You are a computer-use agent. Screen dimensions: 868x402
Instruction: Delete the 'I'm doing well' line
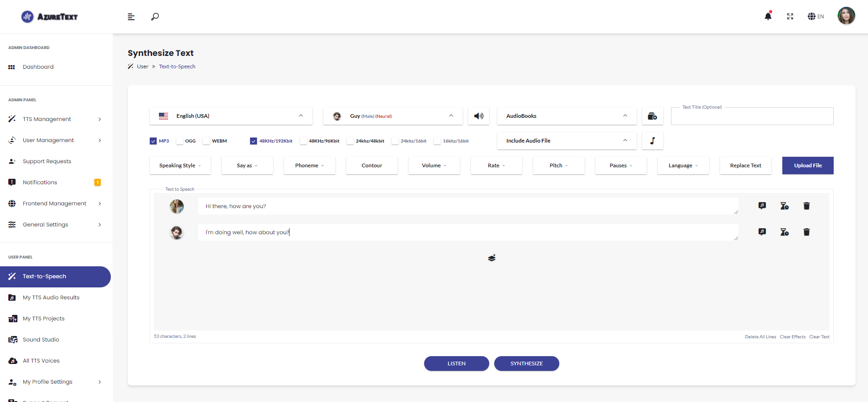coord(807,232)
